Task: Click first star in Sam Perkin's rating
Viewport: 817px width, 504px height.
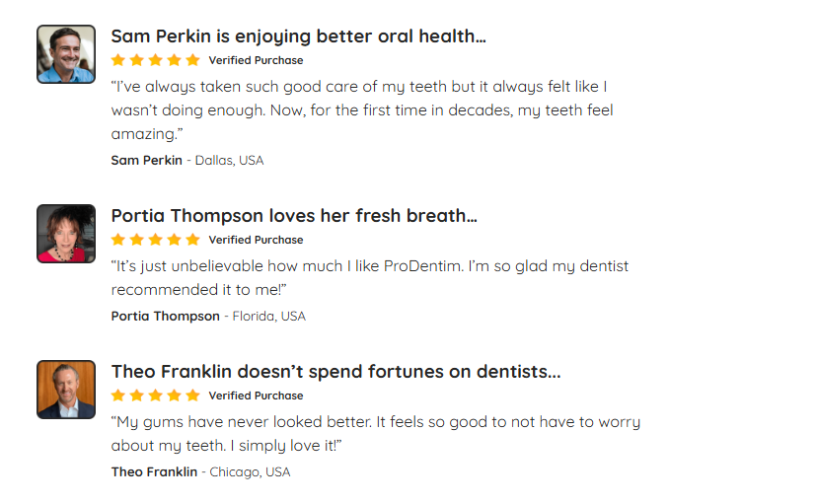Action: [x=118, y=60]
